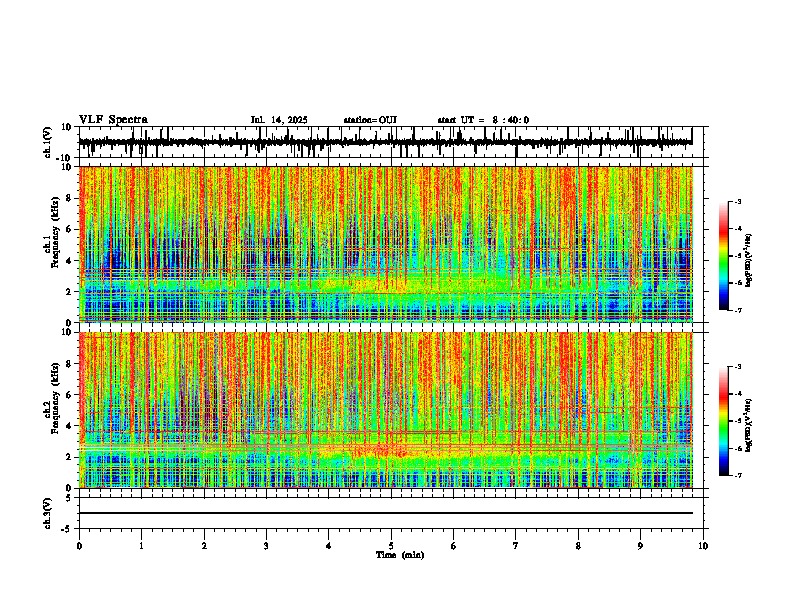Viewport: 792px width, 612px height.
Task: Click the ch.2 spectrogram panel
Action: 386,410
